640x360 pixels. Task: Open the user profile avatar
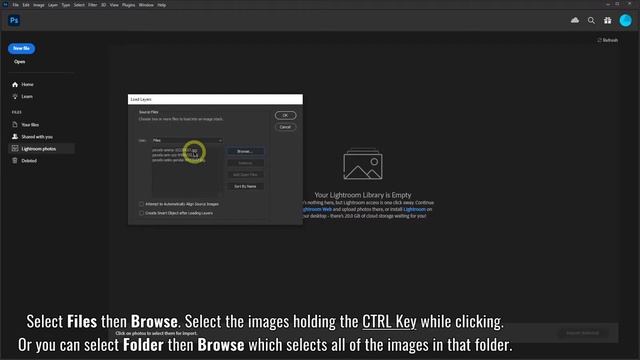coord(625,20)
